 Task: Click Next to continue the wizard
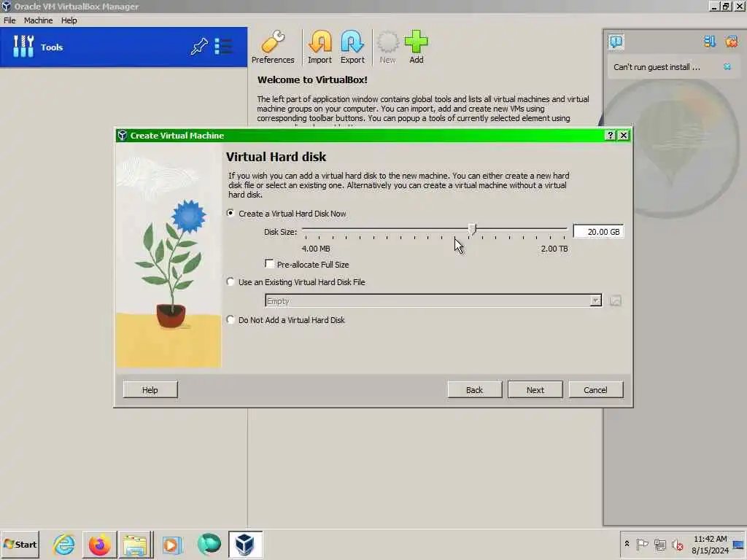click(x=535, y=389)
